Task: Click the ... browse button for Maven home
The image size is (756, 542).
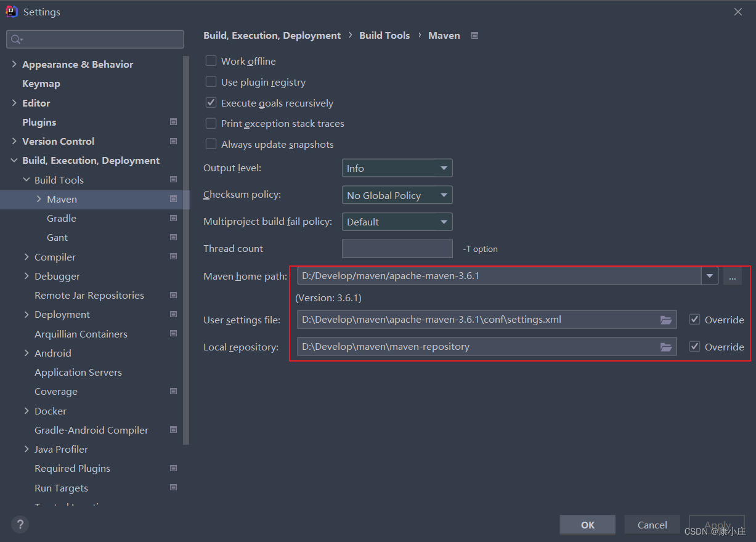Action: pyautogui.click(x=732, y=277)
